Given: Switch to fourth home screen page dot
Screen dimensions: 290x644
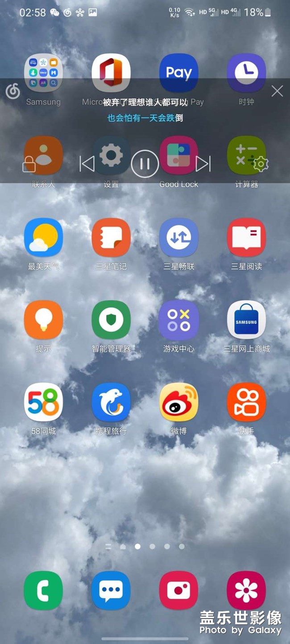Looking at the screenshot, I should click(x=167, y=546).
